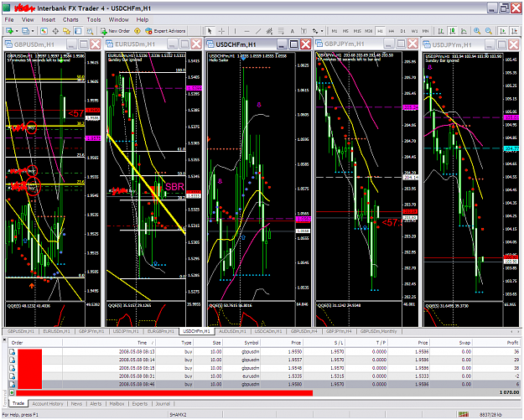Image resolution: width=524 pixels, height=420 pixels.
Task: Open the Strategy Tester magnifier icon
Action: (90, 31)
